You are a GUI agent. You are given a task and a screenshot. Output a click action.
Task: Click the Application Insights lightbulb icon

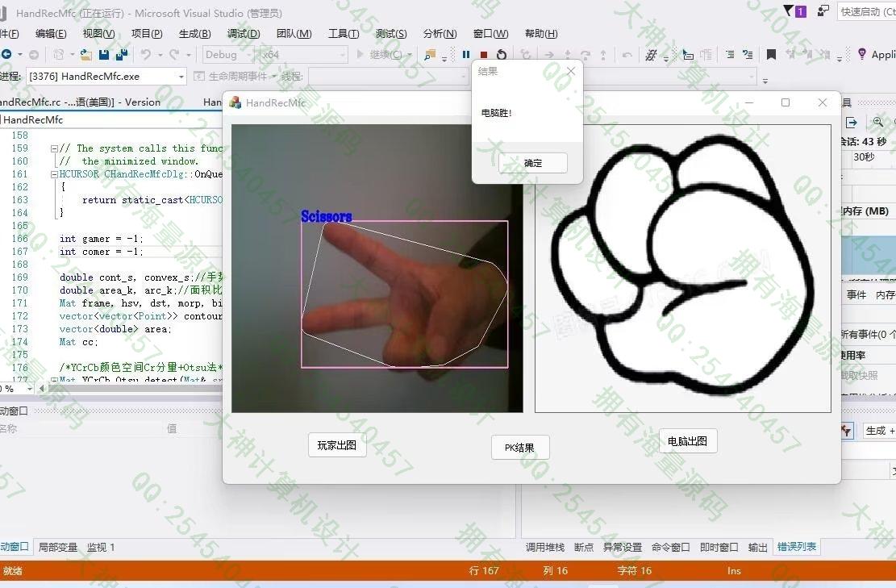pos(862,54)
